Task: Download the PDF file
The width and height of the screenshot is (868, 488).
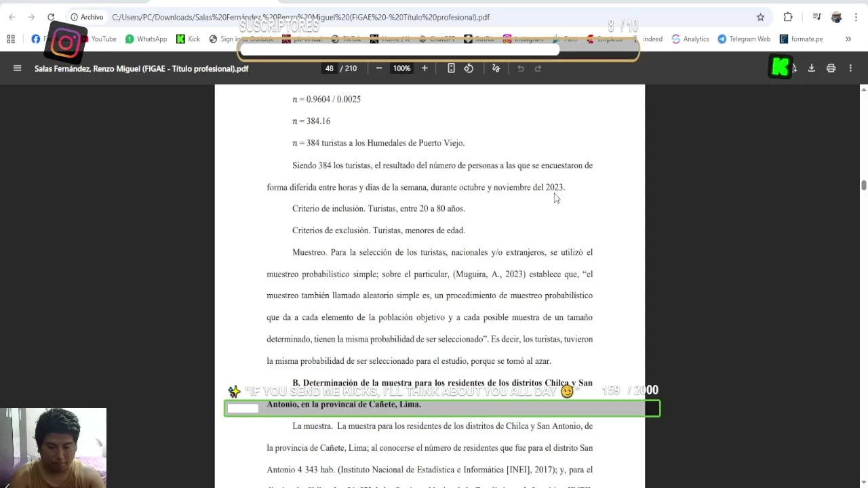Action: (x=811, y=68)
